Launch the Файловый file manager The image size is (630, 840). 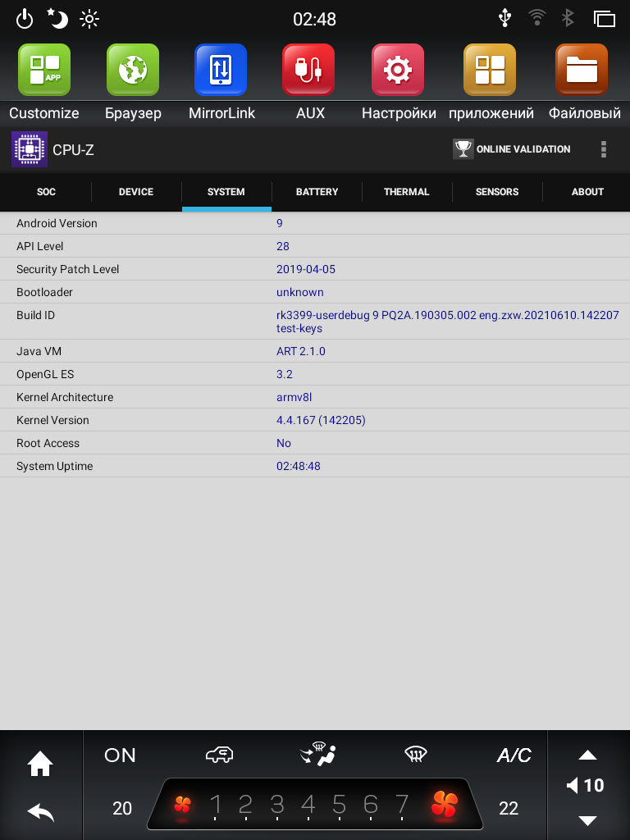(x=582, y=70)
